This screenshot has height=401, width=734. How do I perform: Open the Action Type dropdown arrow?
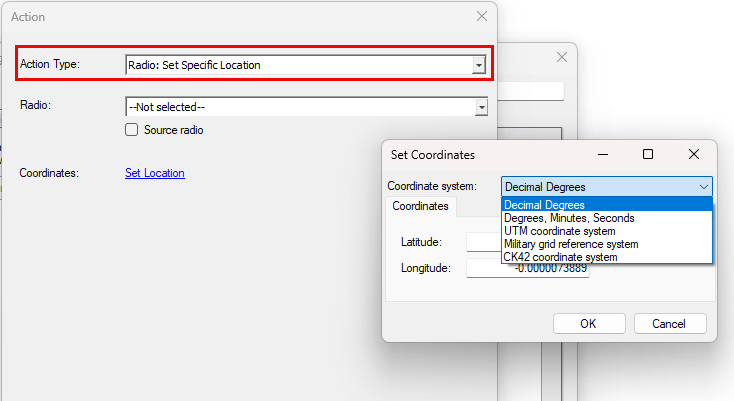(x=479, y=65)
